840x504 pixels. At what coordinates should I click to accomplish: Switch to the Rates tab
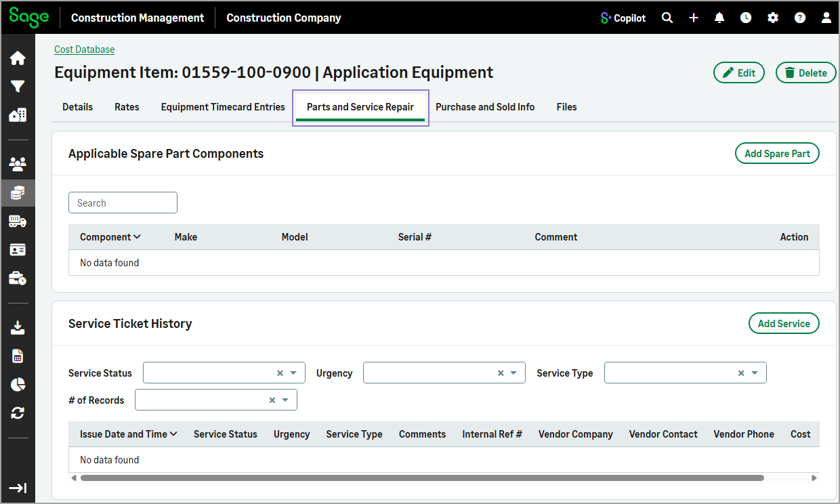[x=127, y=107]
